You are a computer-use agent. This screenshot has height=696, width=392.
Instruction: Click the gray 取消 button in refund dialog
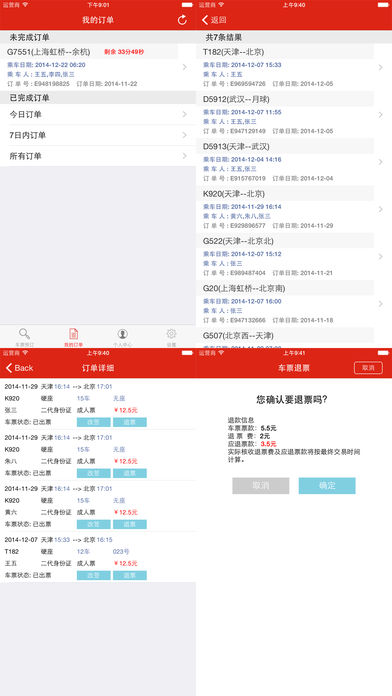(x=261, y=486)
